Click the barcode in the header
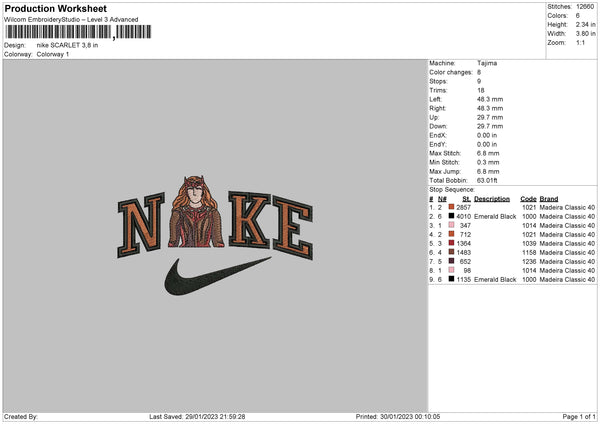This screenshot has height=424, width=600. coord(78,32)
